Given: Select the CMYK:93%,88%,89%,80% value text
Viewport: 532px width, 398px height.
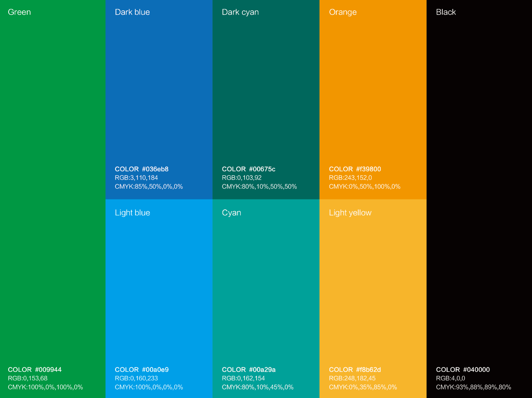Looking at the screenshot, I should [x=473, y=387].
